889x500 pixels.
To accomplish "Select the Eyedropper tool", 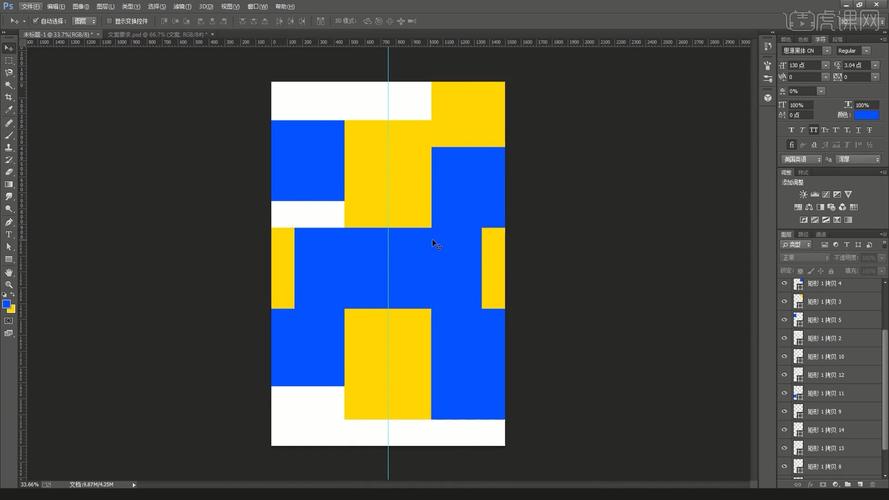I will click(9, 110).
